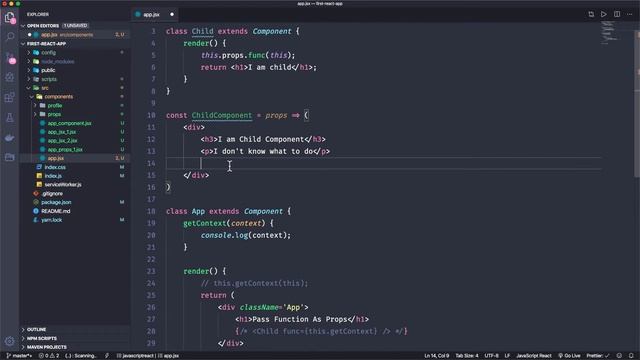Image resolution: width=640 pixels, height=360 pixels.
Task: Open the notifications bell in status bar
Action: 631,356
